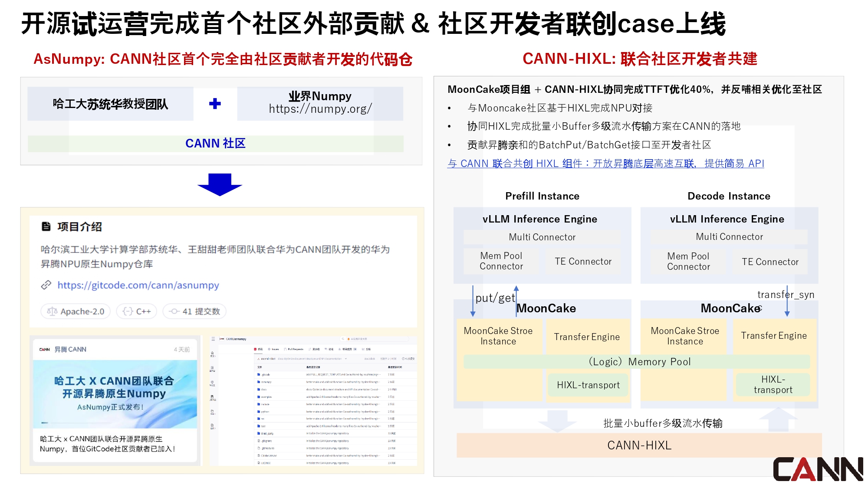The height and width of the screenshot is (488, 868).
Task: Click the https://numpy.org/ address text
Action: (320, 109)
